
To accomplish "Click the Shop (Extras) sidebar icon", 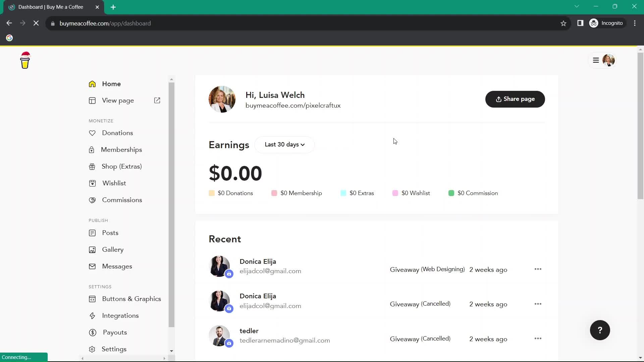I will pyautogui.click(x=93, y=167).
